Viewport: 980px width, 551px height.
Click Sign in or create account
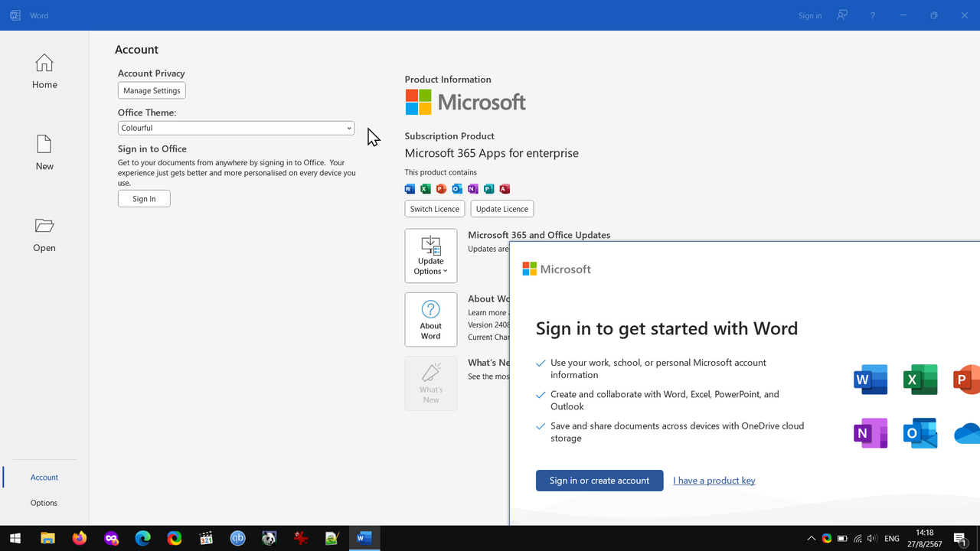tap(599, 481)
